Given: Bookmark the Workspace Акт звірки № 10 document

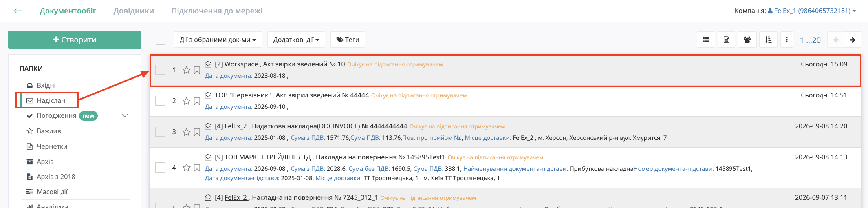Looking at the screenshot, I should [x=197, y=70].
